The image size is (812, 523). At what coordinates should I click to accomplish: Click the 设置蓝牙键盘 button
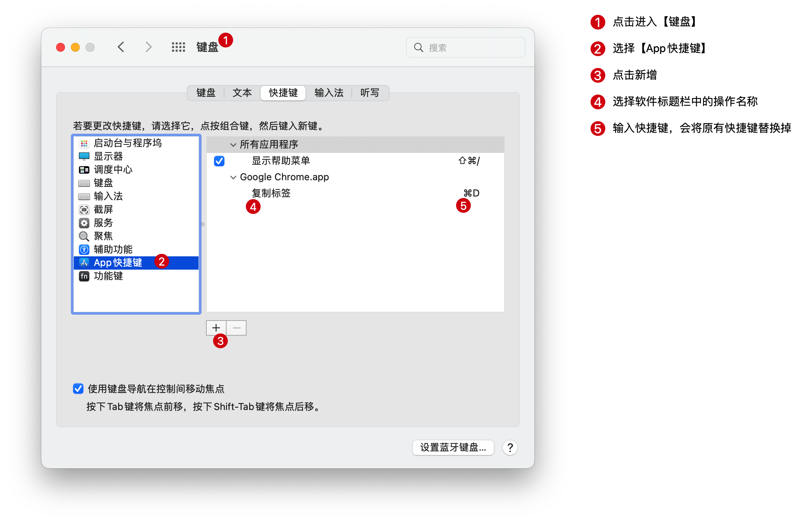click(x=453, y=447)
